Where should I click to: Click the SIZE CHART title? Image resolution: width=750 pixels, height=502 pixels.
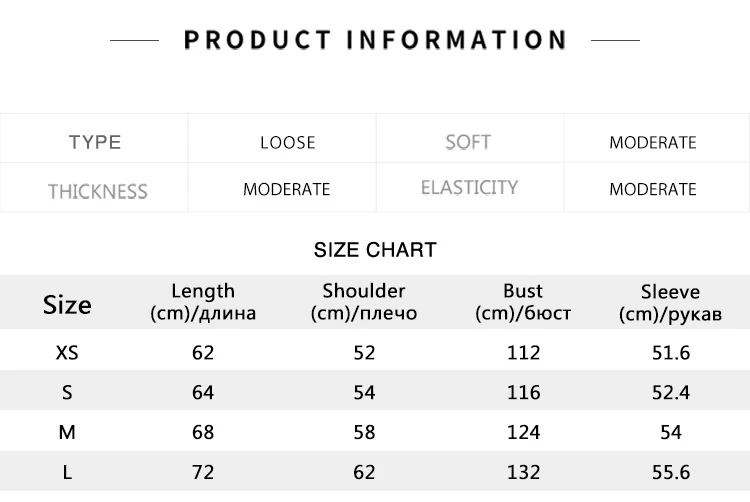[375, 250]
